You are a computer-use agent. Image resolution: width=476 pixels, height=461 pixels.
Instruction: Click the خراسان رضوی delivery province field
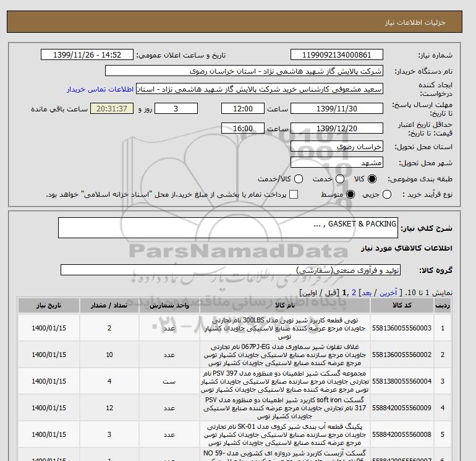pos(337,147)
